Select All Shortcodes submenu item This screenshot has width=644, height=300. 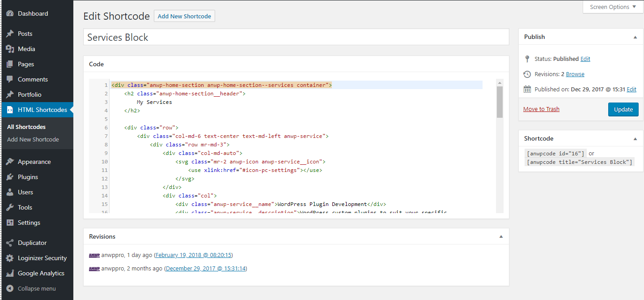click(26, 127)
